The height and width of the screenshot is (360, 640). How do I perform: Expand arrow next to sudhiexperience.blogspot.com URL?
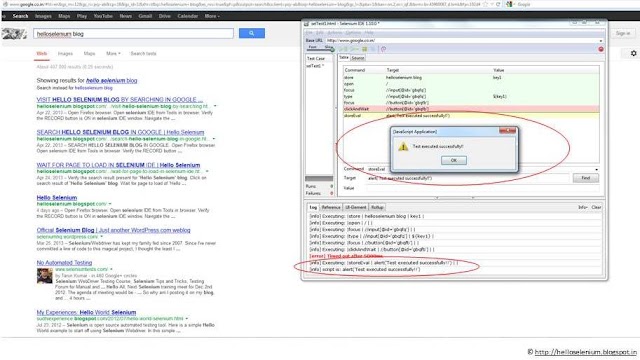pos(187,318)
